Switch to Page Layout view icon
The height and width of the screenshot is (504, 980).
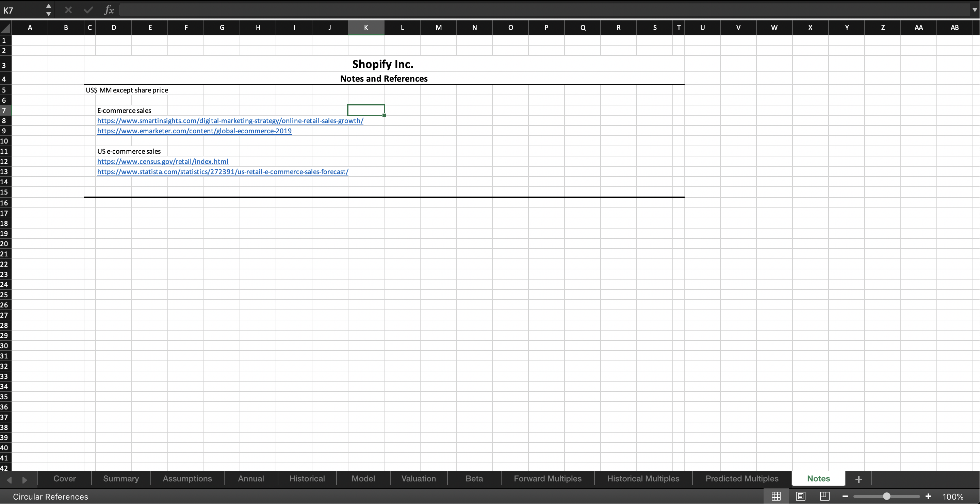(800, 496)
